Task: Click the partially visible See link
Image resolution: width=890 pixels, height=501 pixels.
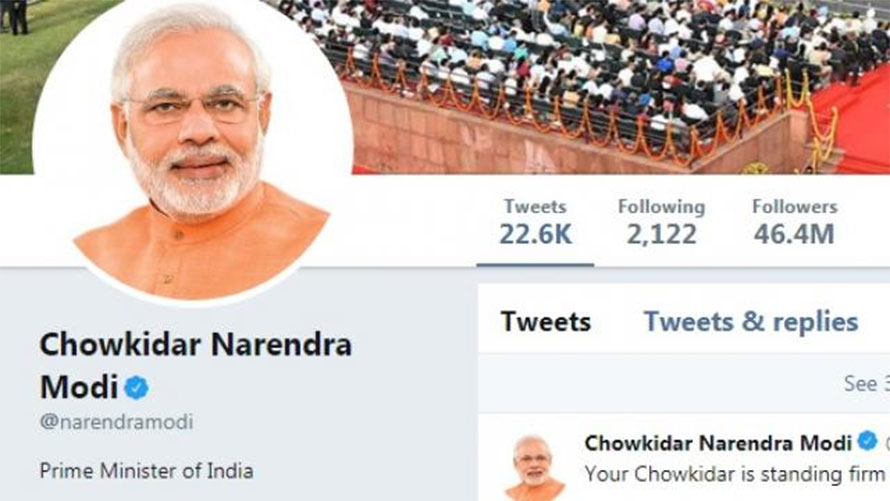Action: point(866,384)
